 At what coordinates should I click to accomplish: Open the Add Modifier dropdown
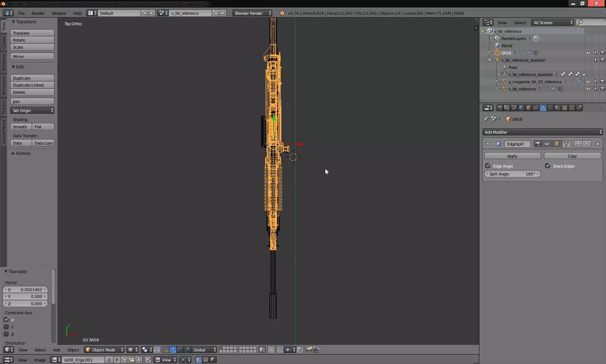[x=543, y=132]
